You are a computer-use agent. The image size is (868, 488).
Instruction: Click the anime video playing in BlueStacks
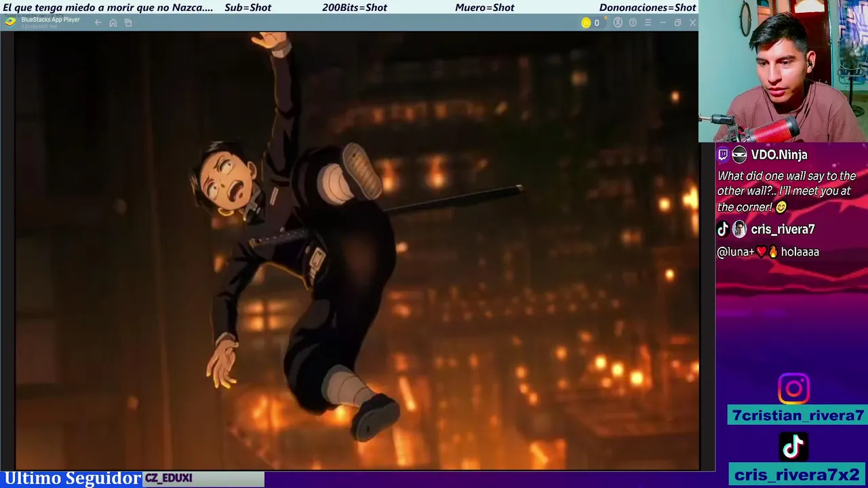[x=357, y=251]
